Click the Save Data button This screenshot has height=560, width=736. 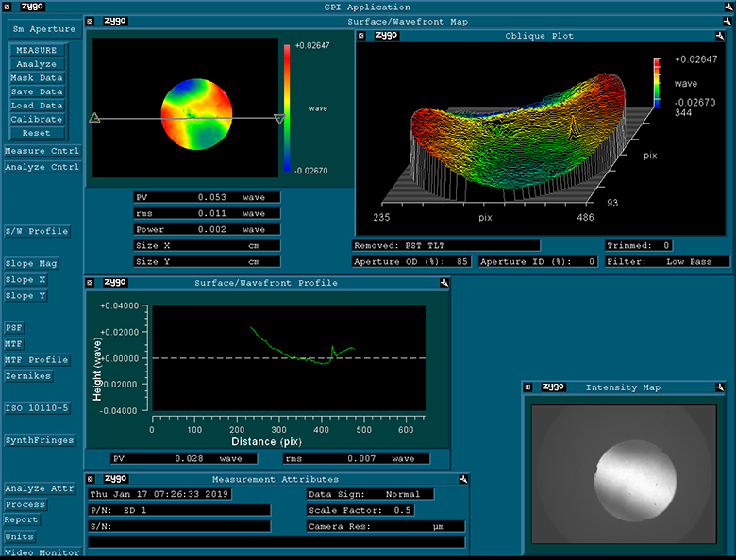(37, 91)
